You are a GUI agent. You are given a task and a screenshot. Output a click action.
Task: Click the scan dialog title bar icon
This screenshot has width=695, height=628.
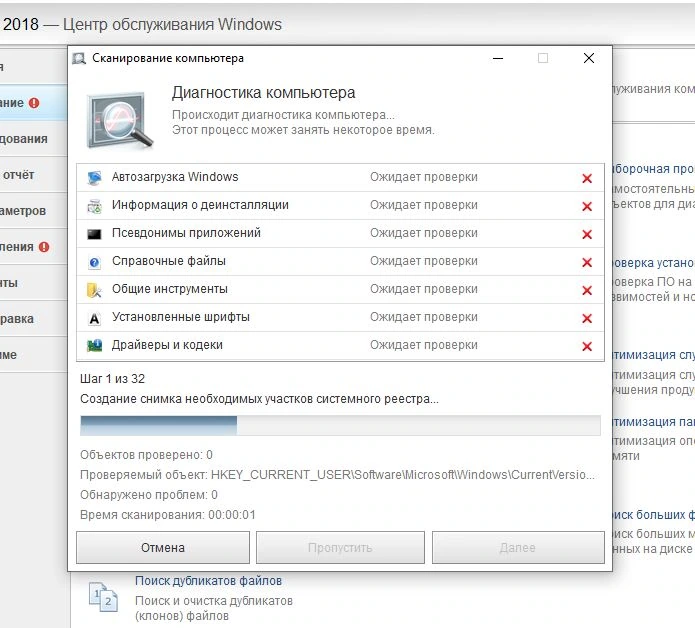click(x=79, y=59)
